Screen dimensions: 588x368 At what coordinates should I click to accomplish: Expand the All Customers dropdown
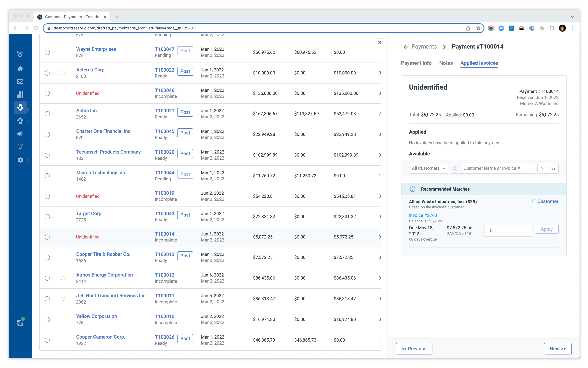click(x=428, y=168)
